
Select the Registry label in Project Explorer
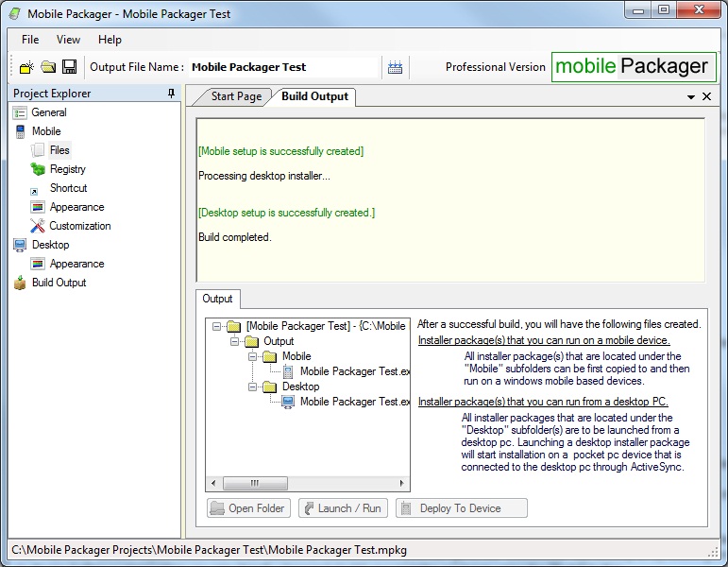coord(68,169)
